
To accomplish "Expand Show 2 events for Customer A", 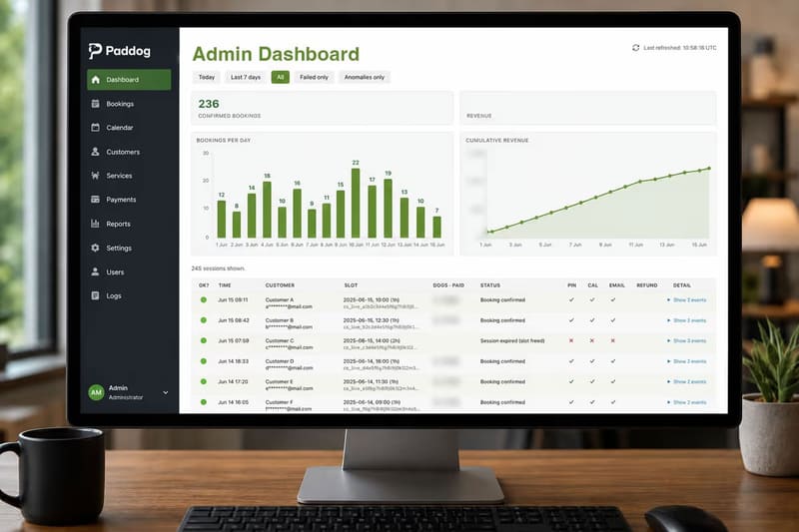I will [687, 299].
